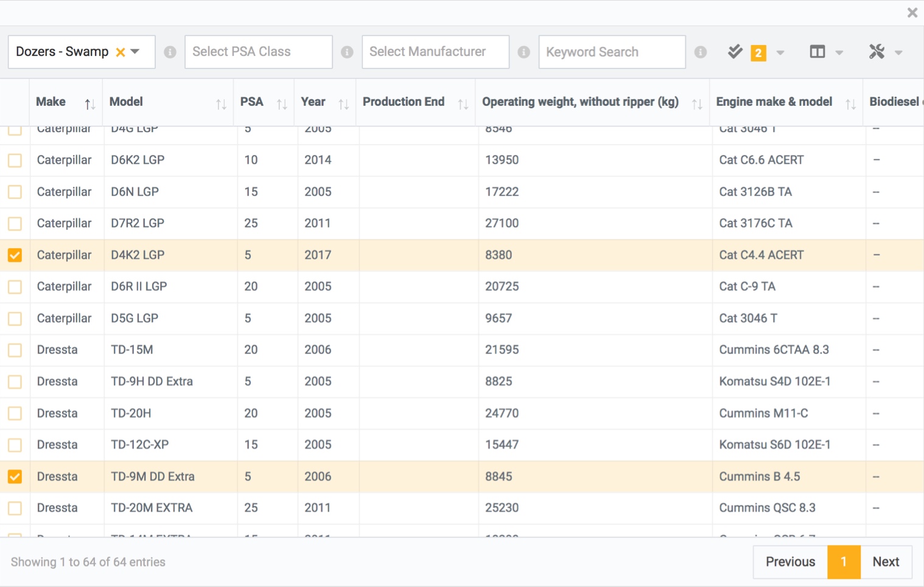Uncheck the Caterpillar D4K2 LGP row

15,255
